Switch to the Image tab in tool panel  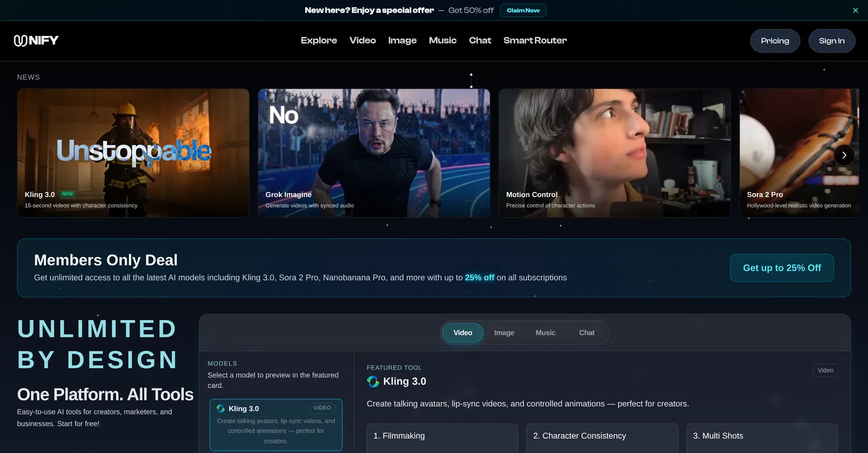(x=504, y=333)
